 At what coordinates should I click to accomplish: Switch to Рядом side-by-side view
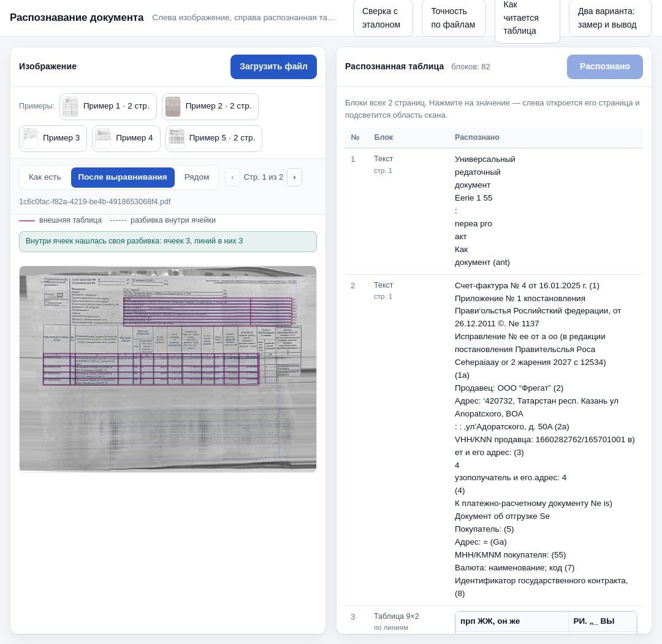pyautogui.click(x=197, y=177)
